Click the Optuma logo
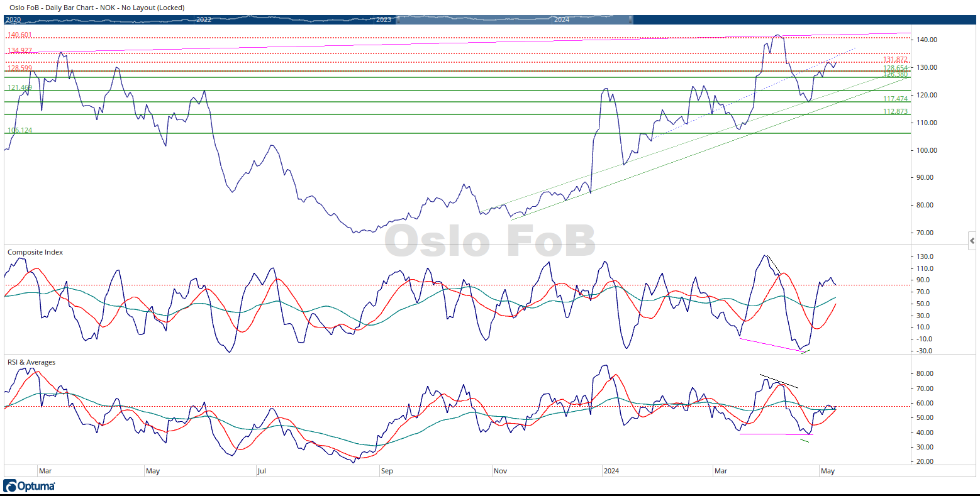Image resolution: width=980 pixels, height=496 pixels. click(x=30, y=486)
